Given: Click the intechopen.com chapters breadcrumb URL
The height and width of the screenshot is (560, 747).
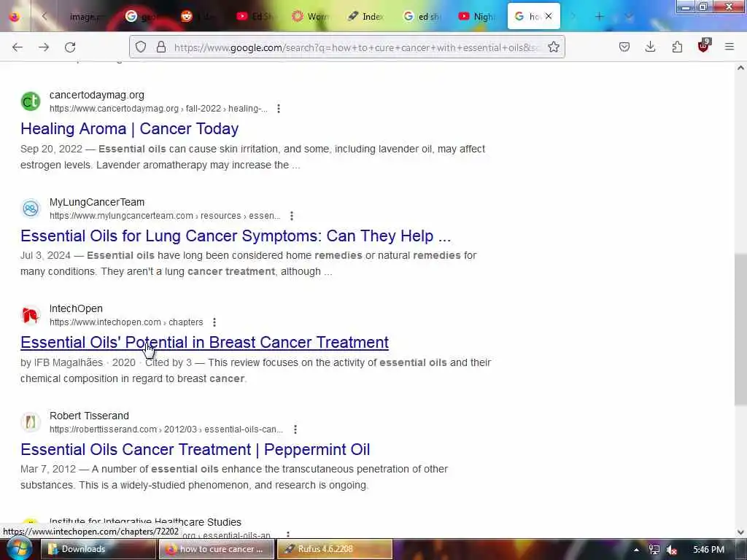Looking at the screenshot, I should tap(126, 322).
